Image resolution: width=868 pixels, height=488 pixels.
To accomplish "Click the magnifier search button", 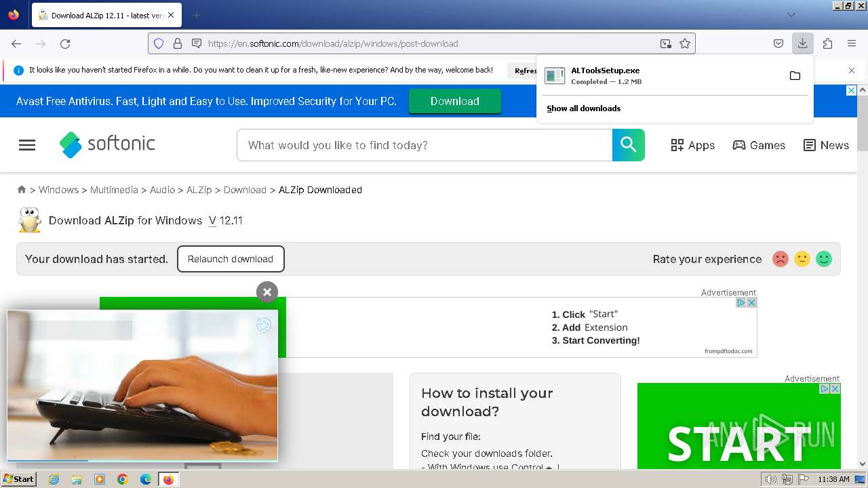I will (x=629, y=145).
